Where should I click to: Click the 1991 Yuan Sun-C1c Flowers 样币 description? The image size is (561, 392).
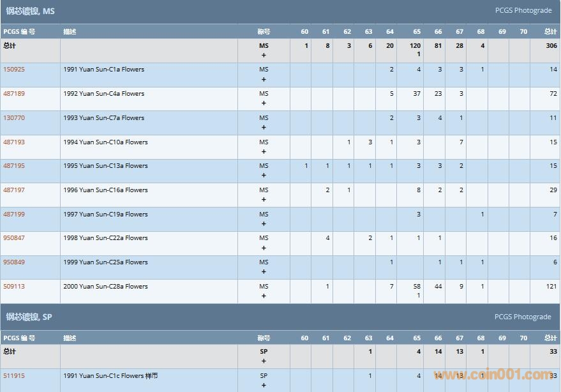click(110, 376)
